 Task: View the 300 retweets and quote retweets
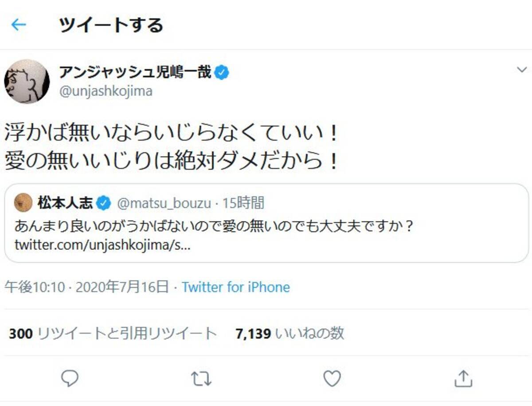click(x=113, y=333)
